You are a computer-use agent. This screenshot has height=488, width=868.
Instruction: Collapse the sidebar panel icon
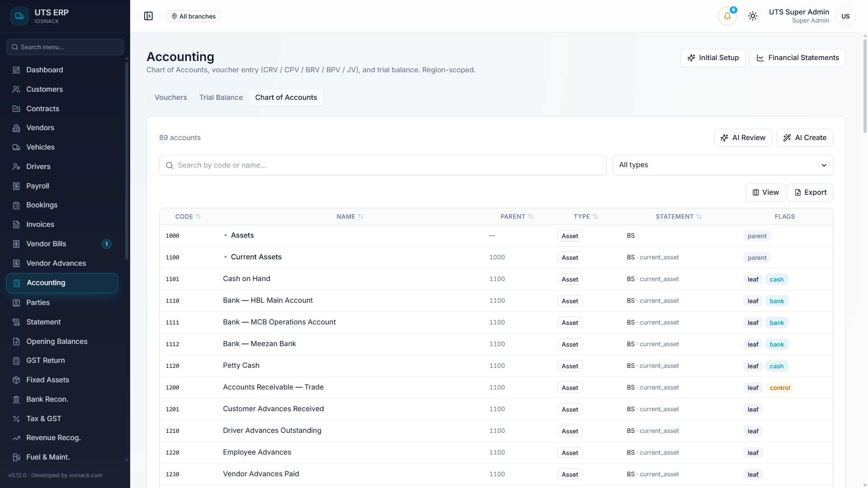[148, 16]
